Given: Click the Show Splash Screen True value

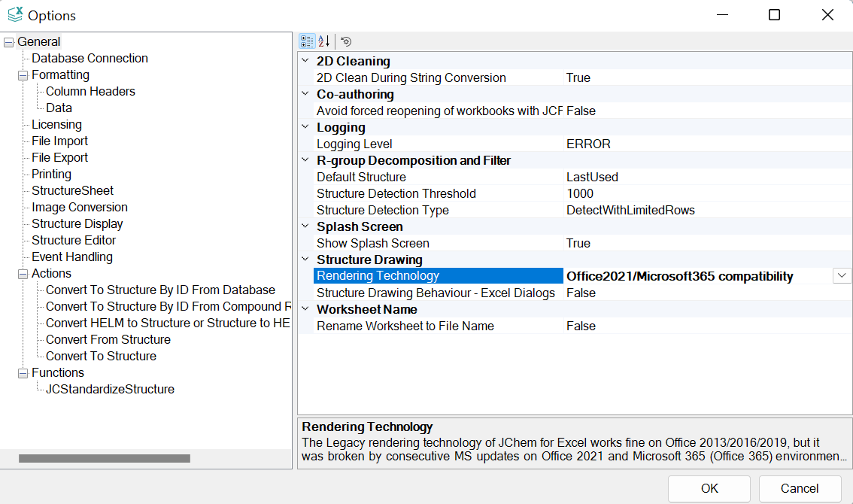Looking at the screenshot, I should 578,243.
